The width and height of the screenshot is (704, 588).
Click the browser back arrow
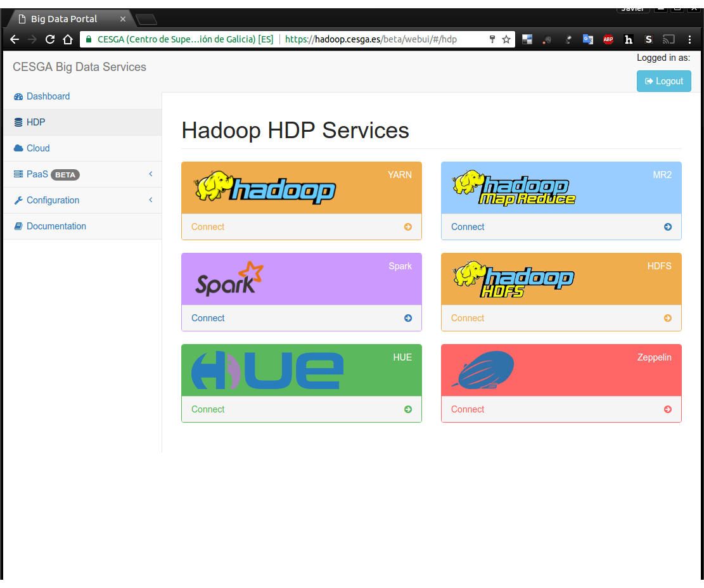[15, 39]
